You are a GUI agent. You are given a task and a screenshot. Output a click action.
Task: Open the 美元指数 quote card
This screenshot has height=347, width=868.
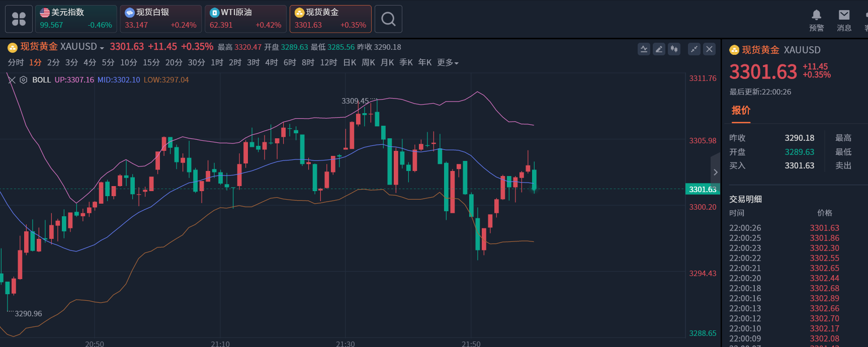[x=76, y=19]
